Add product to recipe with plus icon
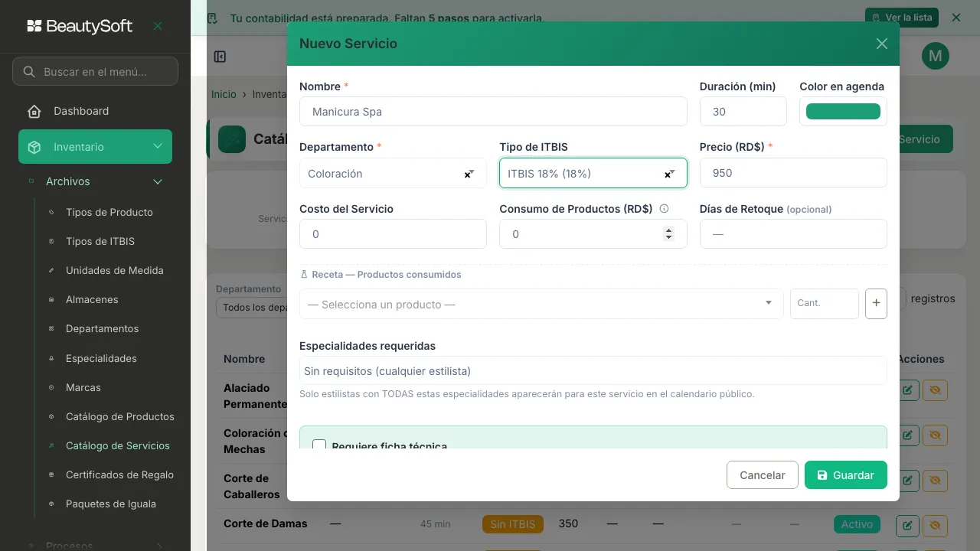980x551 pixels. (876, 303)
